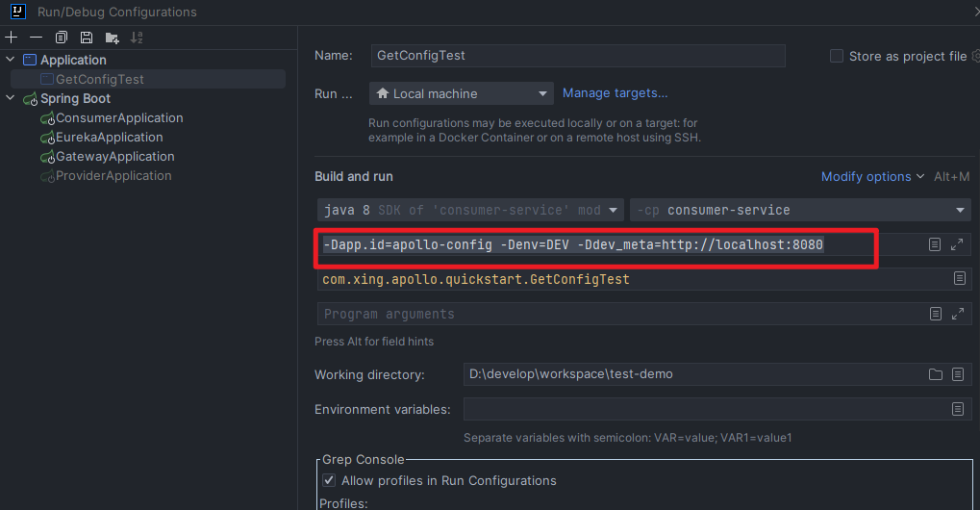Click the Press Alt for field hints text
The height and width of the screenshot is (510, 980).
click(x=374, y=342)
